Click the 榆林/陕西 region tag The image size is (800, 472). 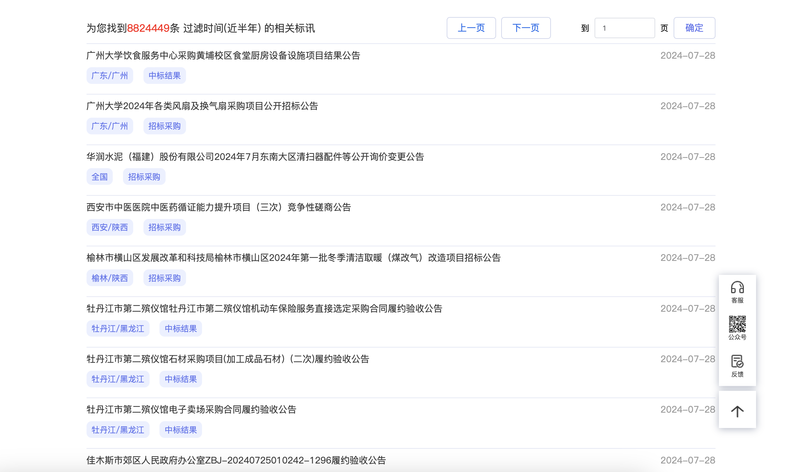pyautogui.click(x=110, y=278)
